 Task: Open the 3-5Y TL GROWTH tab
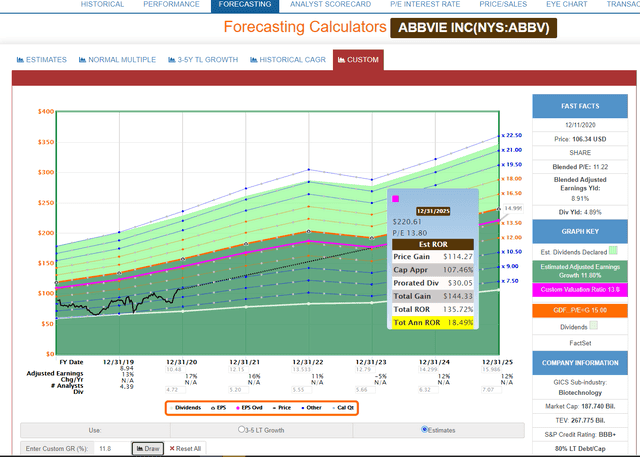click(203, 60)
